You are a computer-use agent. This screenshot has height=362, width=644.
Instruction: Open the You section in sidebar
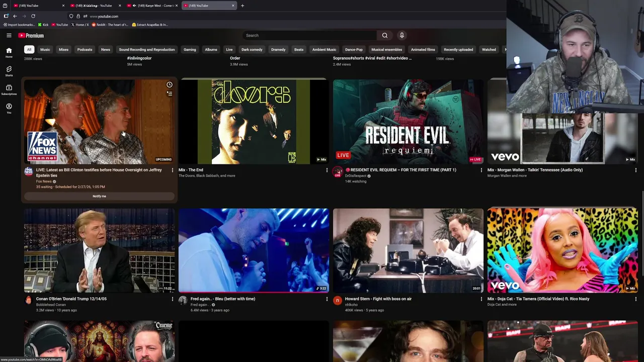click(x=9, y=108)
